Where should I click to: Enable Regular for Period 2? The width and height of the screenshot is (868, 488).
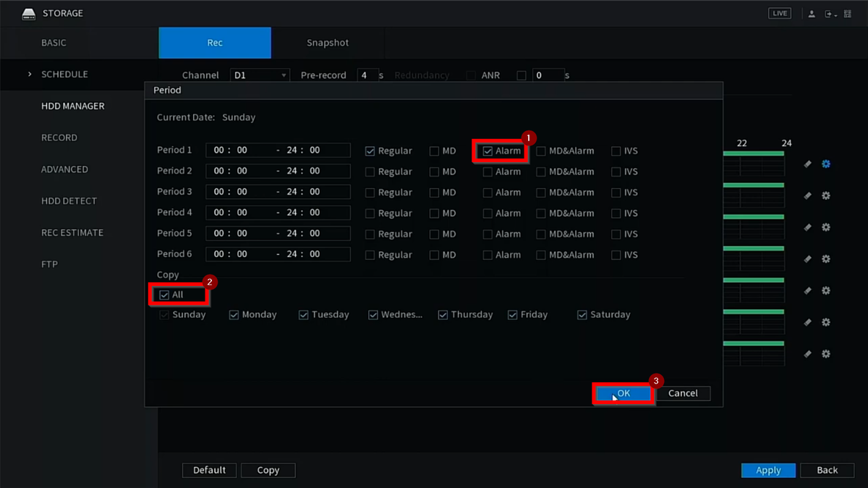point(370,172)
